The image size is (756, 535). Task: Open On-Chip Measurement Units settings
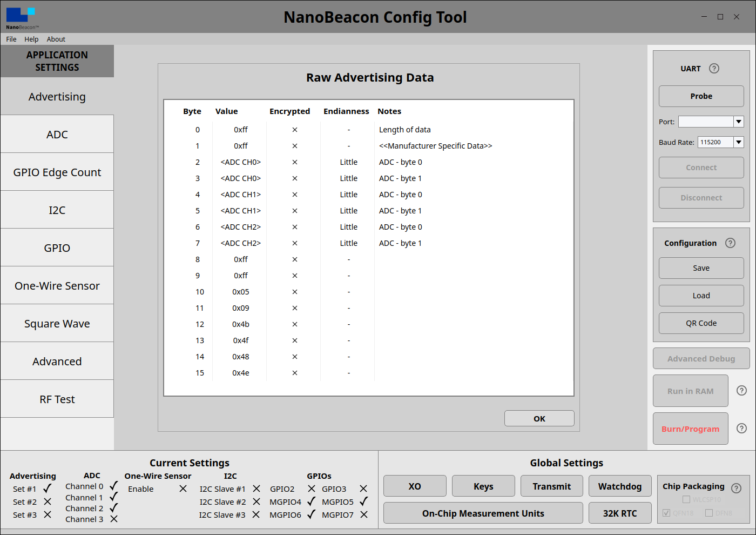tap(483, 513)
